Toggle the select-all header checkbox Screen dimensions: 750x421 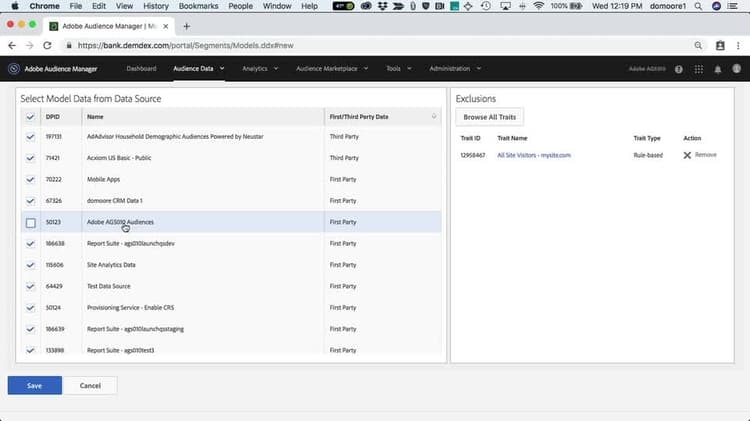(30, 117)
